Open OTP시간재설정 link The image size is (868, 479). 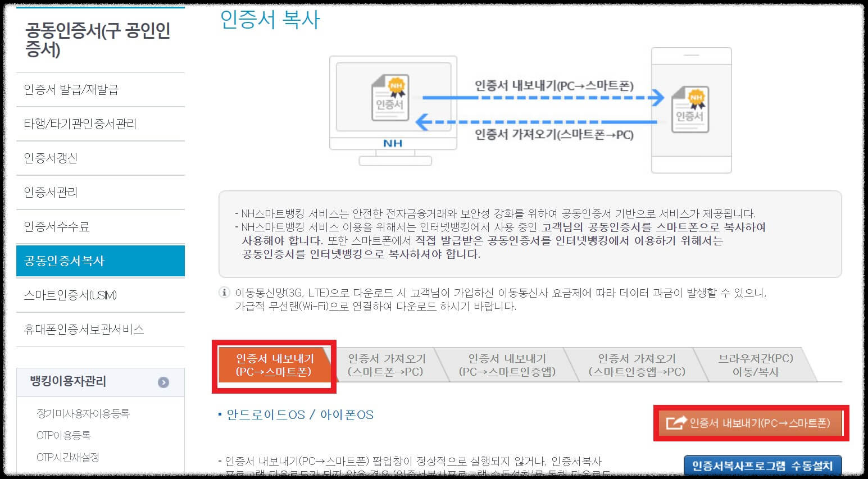68,457
